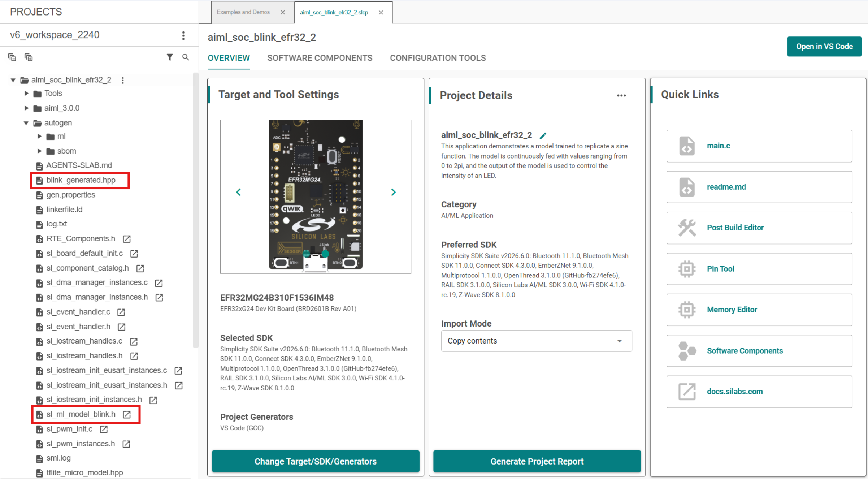Open the SOFTWARE COMPONENTS tab

click(x=320, y=58)
